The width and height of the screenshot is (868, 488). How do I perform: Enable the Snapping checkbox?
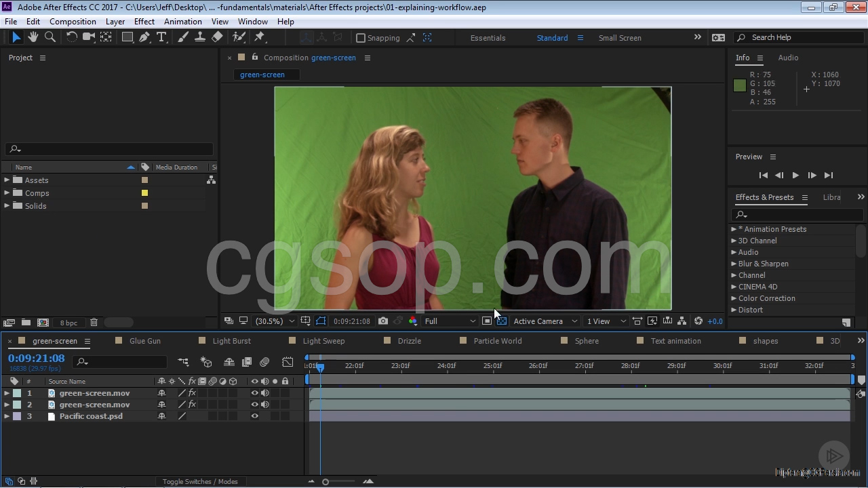tap(361, 38)
